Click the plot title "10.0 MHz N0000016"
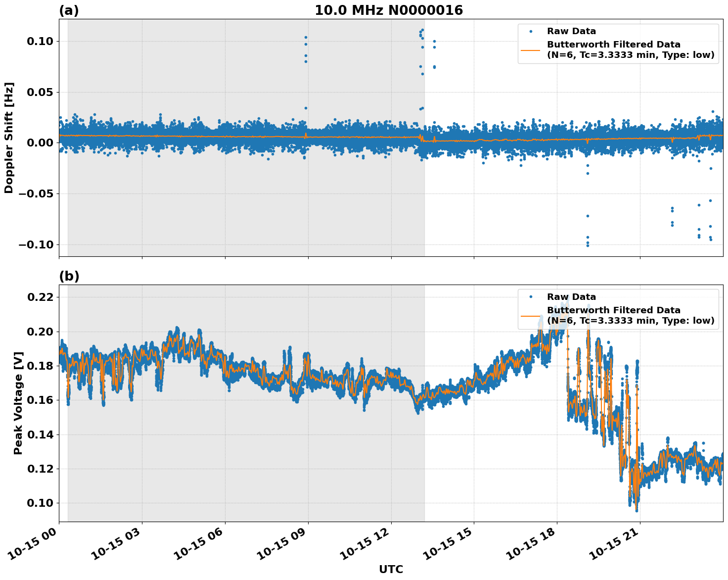 pyautogui.click(x=389, y=10)
